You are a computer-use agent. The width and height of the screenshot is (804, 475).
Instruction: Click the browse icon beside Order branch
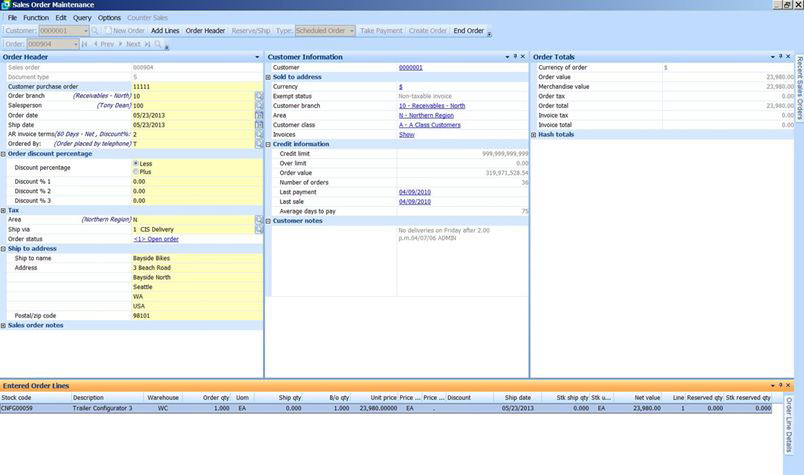(x=259, y=96)
